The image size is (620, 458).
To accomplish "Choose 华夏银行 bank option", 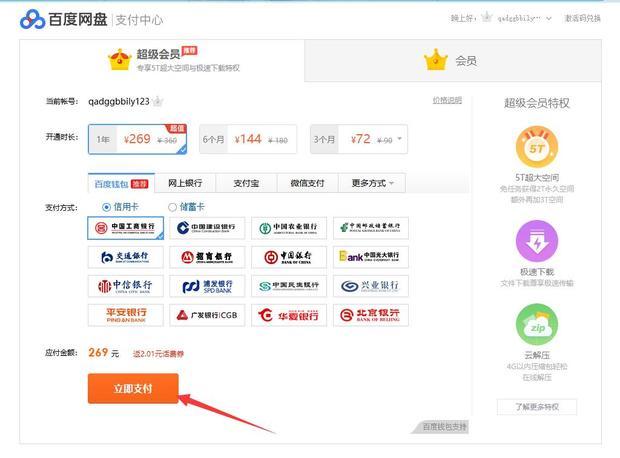I will [289, 315].
